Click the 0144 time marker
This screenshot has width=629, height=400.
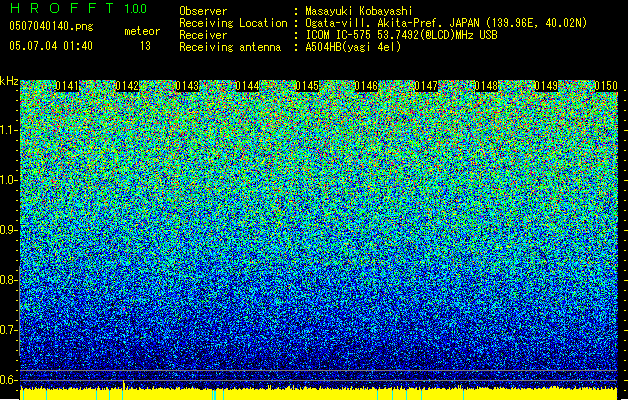pos(247,86)
